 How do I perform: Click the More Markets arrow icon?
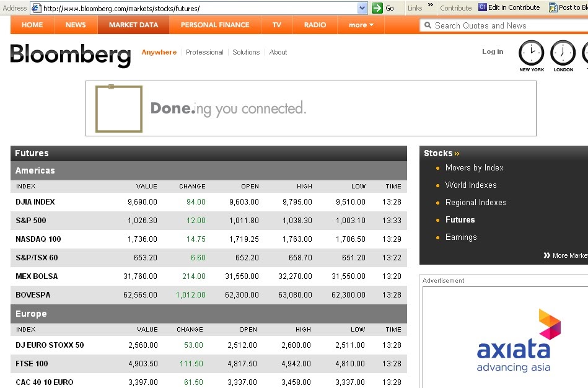tap(546, 255)
